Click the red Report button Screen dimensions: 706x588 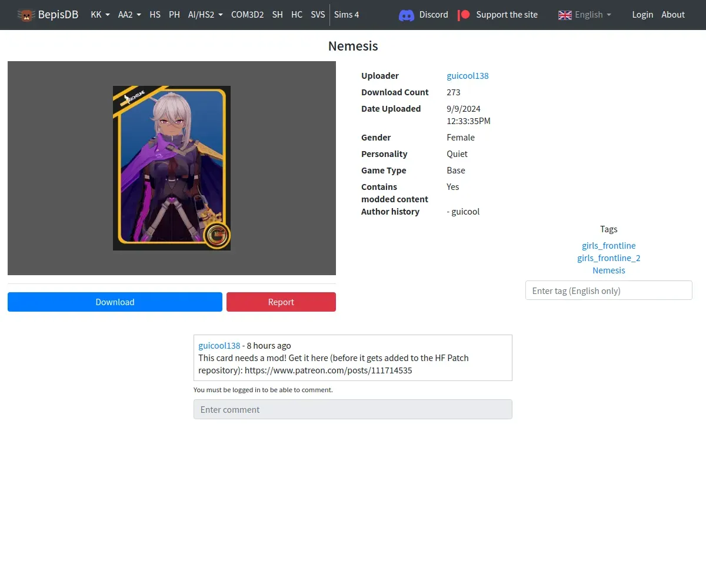[281, 302]
